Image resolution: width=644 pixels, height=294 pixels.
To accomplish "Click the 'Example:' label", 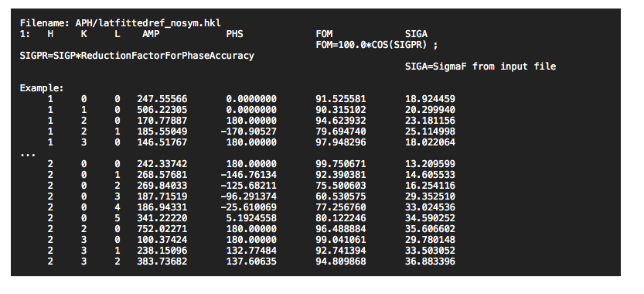I will pos(42,88).
